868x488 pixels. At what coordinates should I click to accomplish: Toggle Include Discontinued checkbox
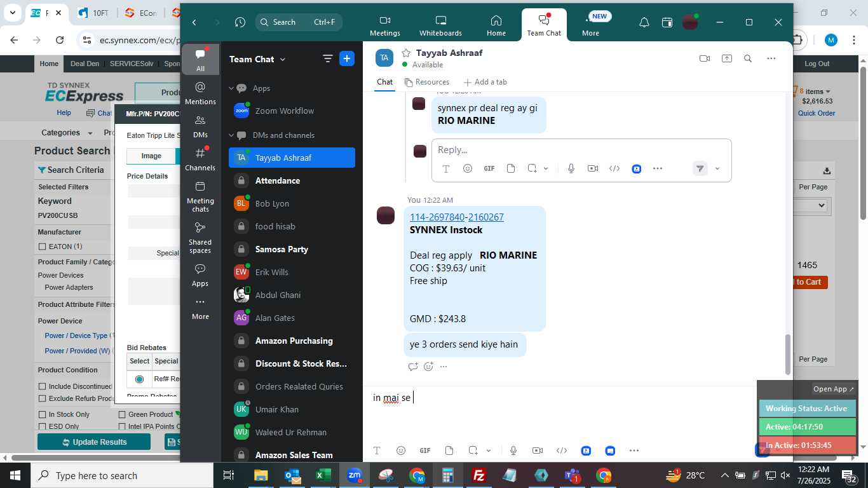coord(43,386)
